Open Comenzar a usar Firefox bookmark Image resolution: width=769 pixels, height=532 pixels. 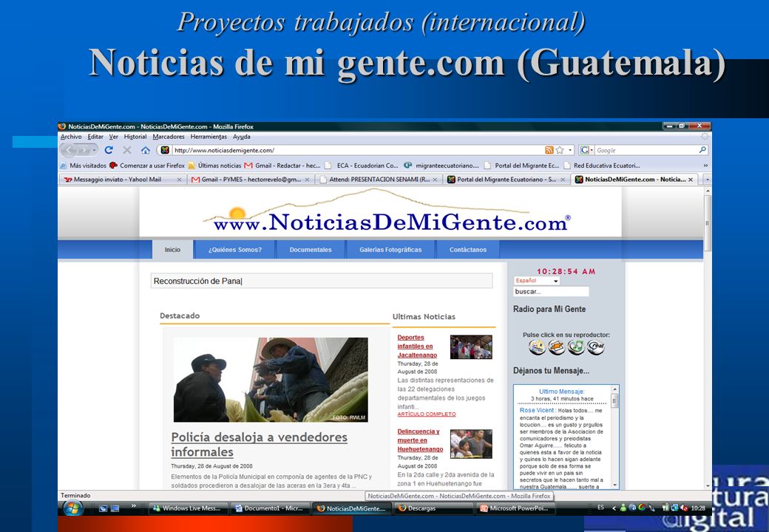point(147,166)
